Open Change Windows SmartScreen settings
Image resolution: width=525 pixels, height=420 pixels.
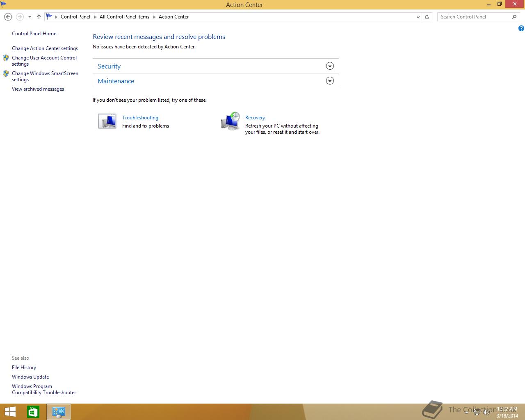click(45, 76)
